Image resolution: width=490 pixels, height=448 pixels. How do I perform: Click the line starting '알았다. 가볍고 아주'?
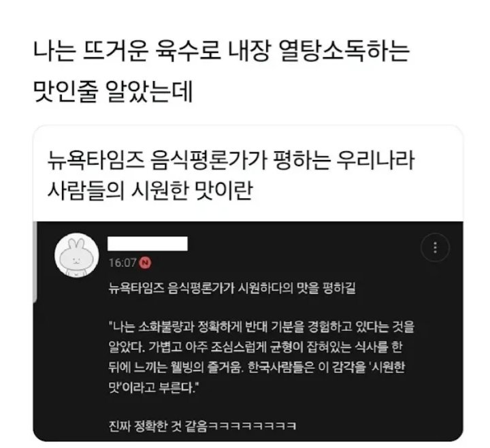pyautogui.click(x=255, y=347)
